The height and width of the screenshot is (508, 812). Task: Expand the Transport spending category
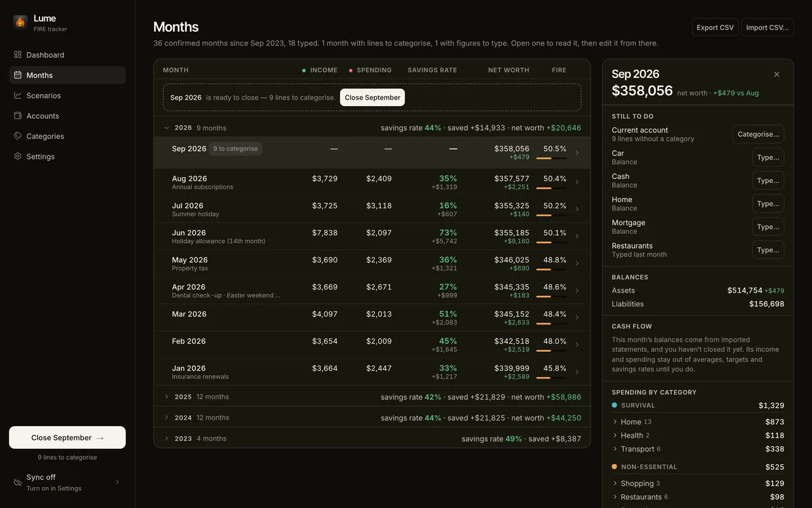[x=698, y=449]
